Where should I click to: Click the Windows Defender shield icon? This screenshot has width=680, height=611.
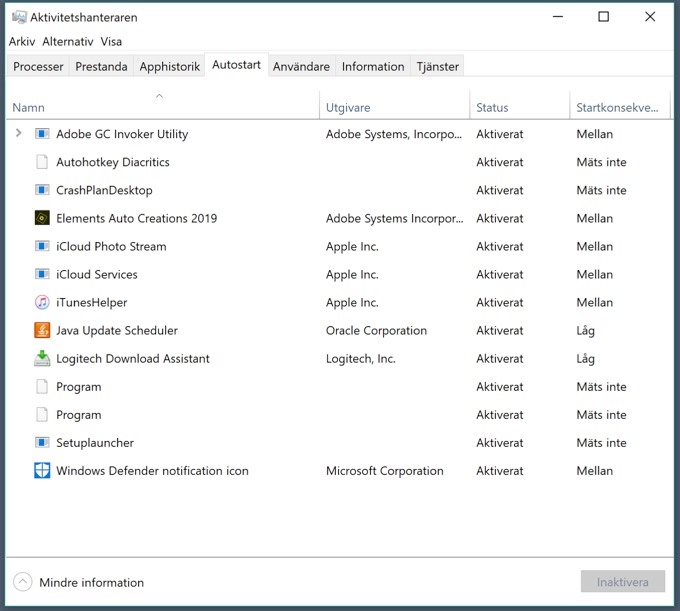tap(42, 471)
